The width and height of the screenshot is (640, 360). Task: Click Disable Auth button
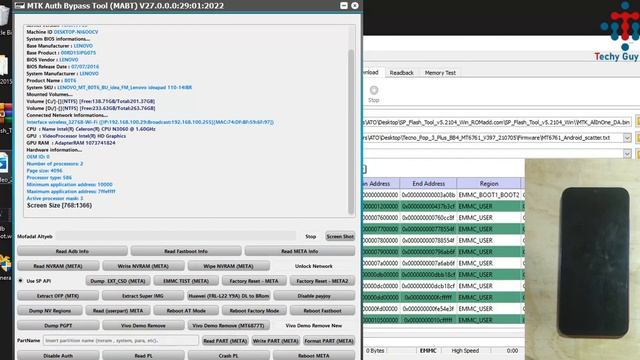(x=58, y=356)
